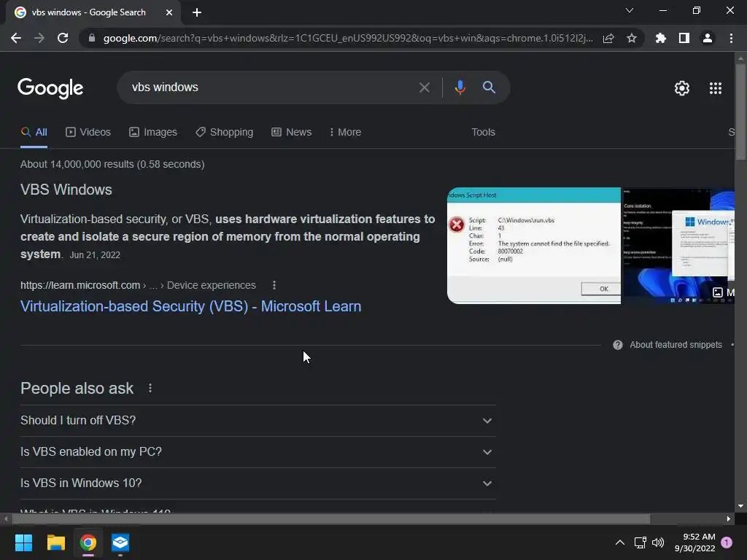Open People also ask options menu
Screen dimensions: 747x560
coord(150,388)
